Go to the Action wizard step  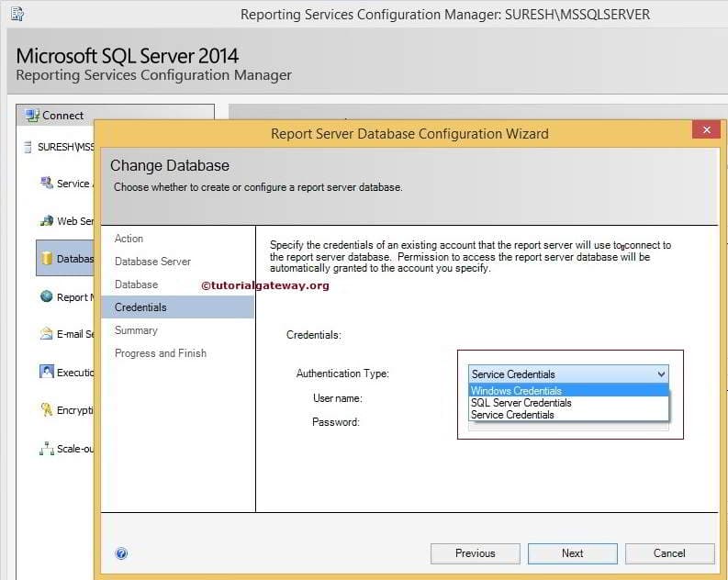click(129, 239)
